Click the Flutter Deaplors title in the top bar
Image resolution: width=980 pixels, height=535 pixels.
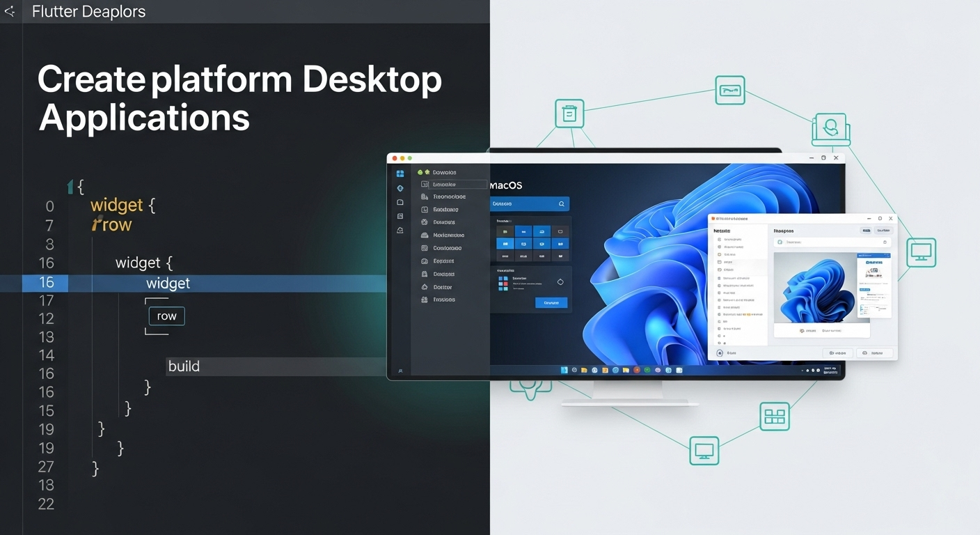(88, 11)
